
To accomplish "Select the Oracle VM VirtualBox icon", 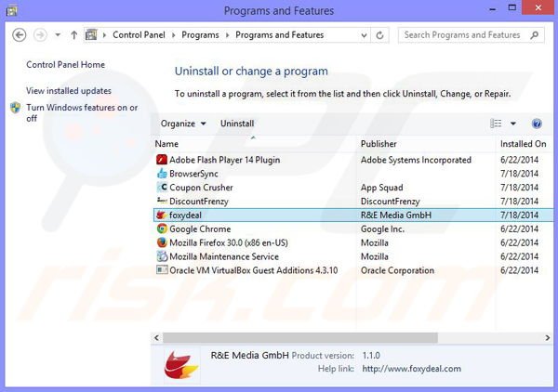I will click(x=162, y=270).
